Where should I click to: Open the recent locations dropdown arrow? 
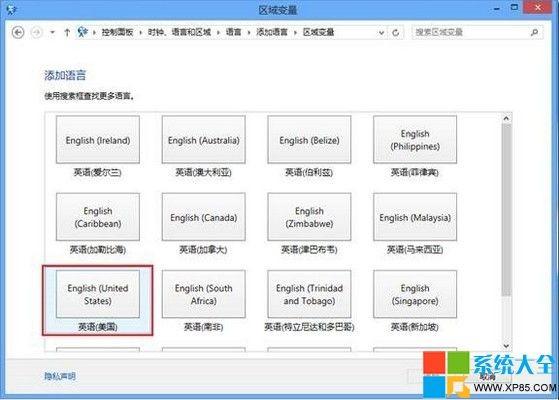(52, 32)
